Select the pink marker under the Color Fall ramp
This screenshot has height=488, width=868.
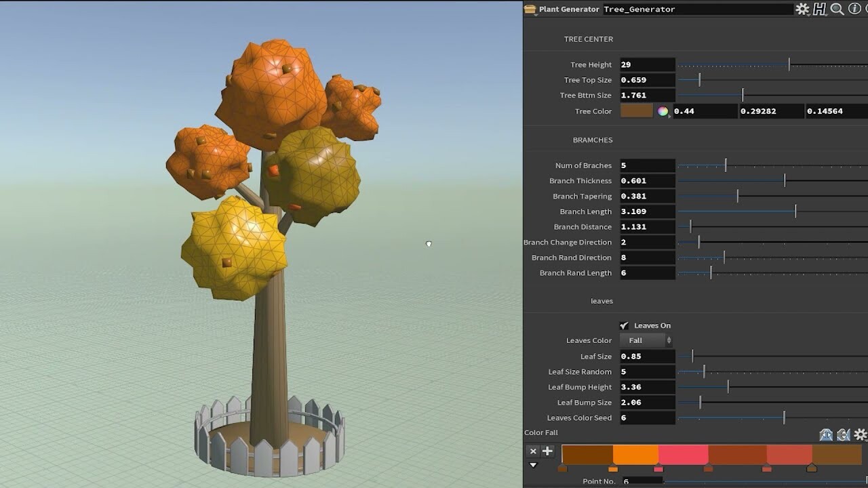click(x=658, y=468)
